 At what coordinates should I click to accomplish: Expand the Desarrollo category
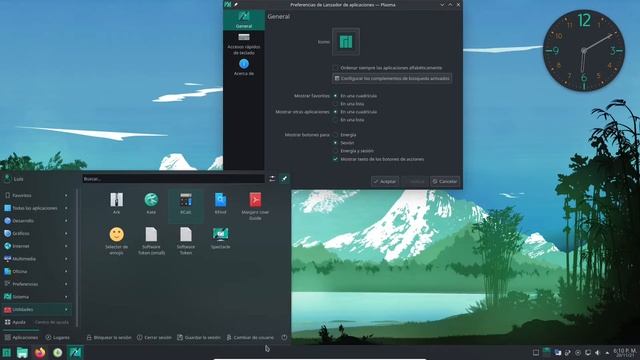36,221
